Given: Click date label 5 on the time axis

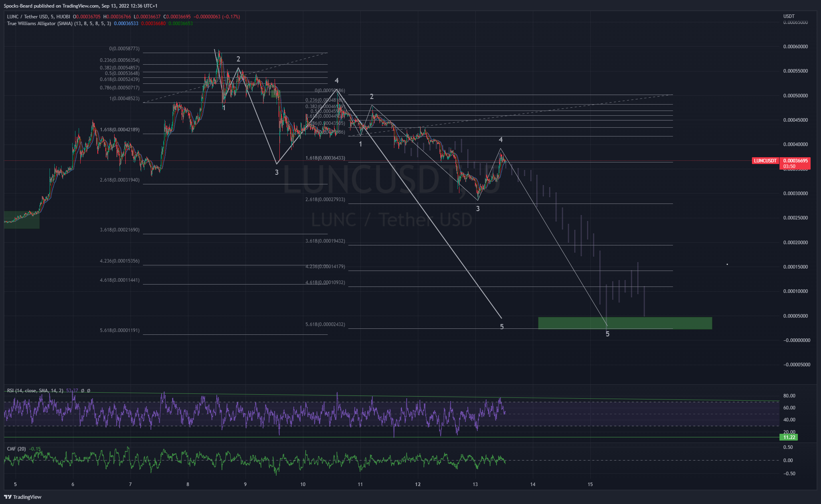Looking at the screenshot, I should 15,484.
